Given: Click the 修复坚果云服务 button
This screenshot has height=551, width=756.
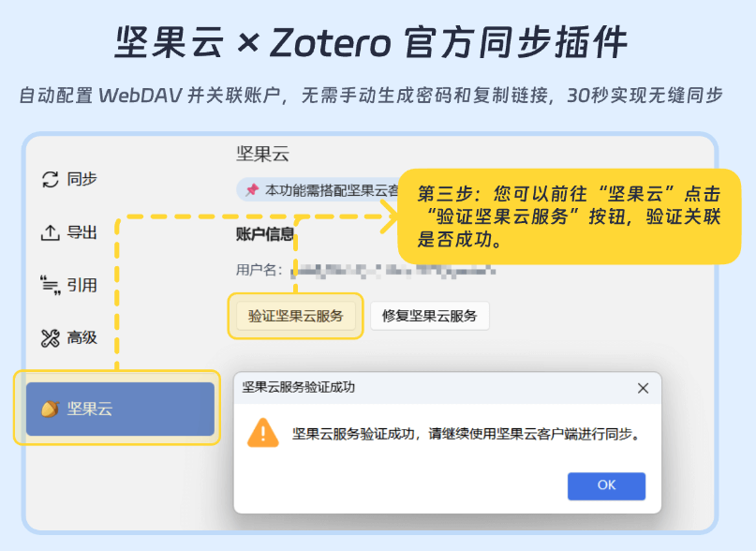Looking at the screenshot, I should (429, 316).
